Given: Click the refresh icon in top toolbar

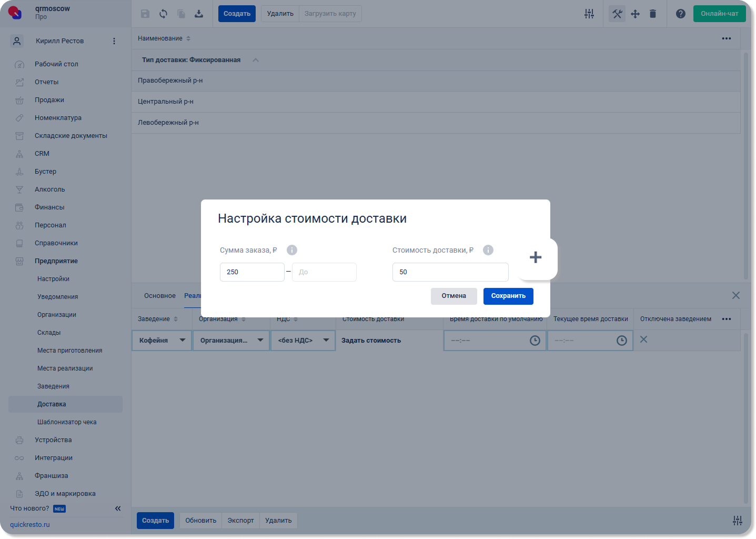Looking at the screenshot, I should coord(164,14).
